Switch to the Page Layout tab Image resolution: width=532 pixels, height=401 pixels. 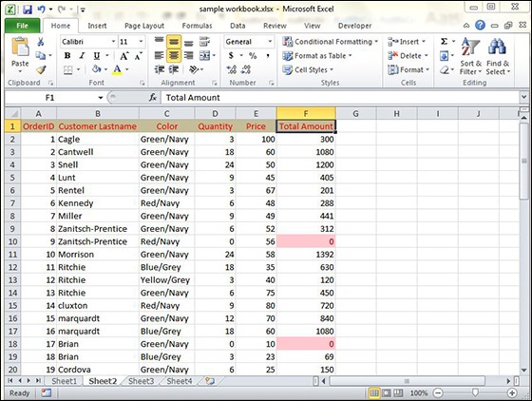point(144,26)
